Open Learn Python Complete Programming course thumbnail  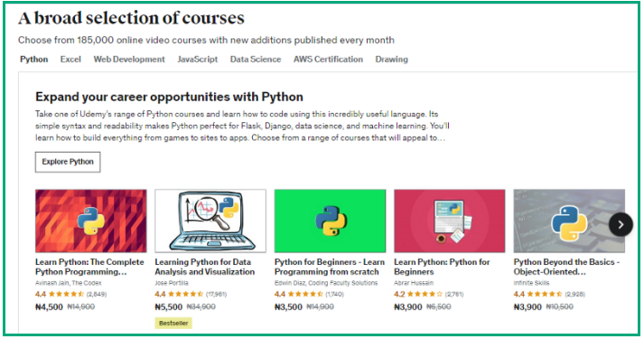[90, 221]
